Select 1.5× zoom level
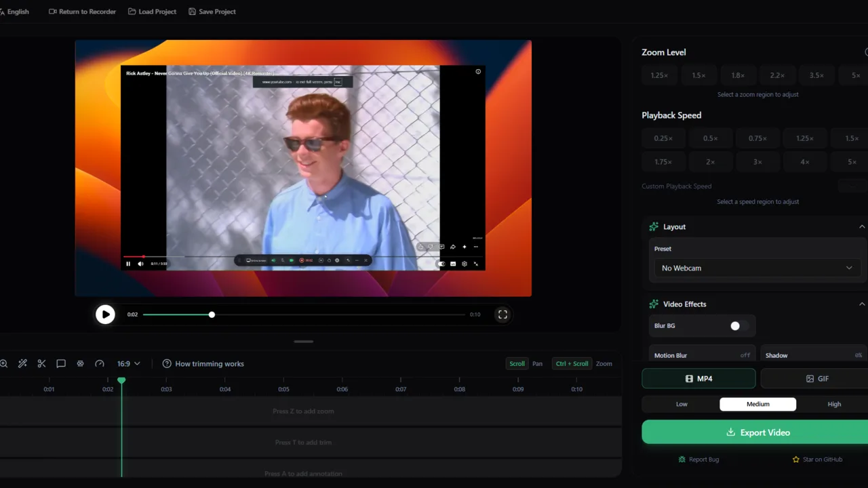Viewport: 868px width, 488px height. tap(698, 75)
